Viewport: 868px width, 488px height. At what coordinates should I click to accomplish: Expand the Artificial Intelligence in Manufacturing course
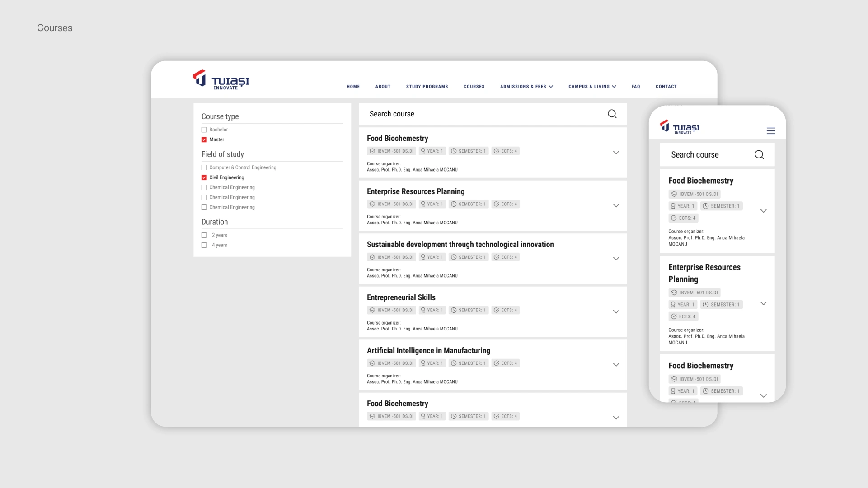pyautogui.click(x=616, y=365)
